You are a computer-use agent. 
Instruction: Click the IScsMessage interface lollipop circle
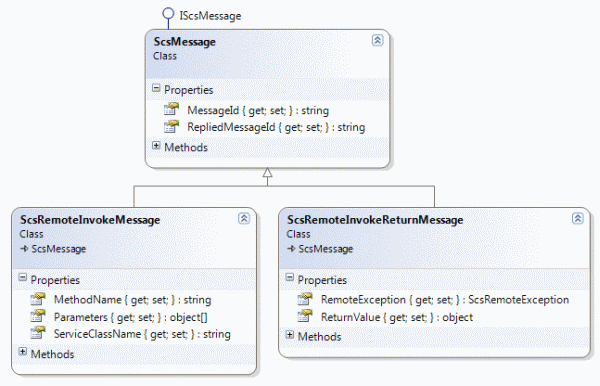click(x=168, y=14)
